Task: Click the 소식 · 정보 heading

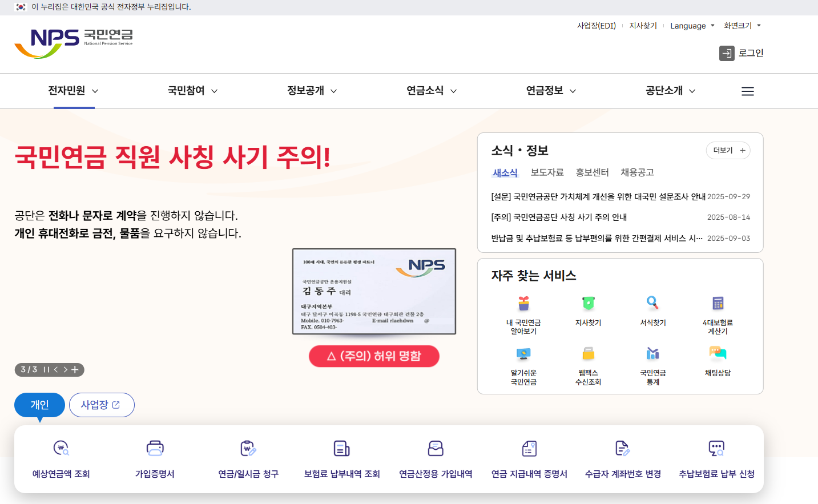Action: (x=519, y=151)
